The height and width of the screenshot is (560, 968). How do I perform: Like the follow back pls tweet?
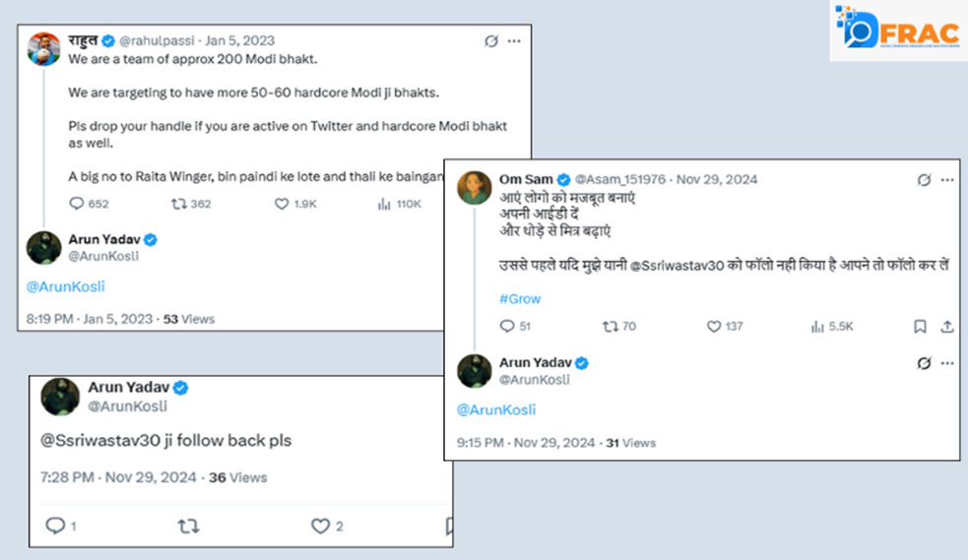(x=320, y=527)
